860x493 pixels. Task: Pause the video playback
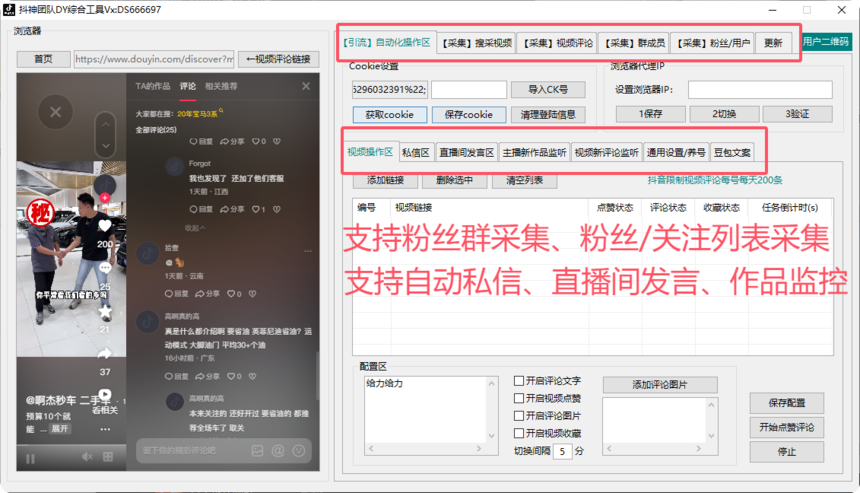click(x=30, y=458)
